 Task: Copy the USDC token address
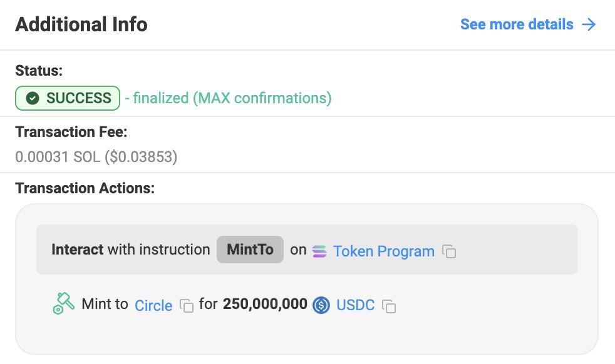[x=389, y=306]
